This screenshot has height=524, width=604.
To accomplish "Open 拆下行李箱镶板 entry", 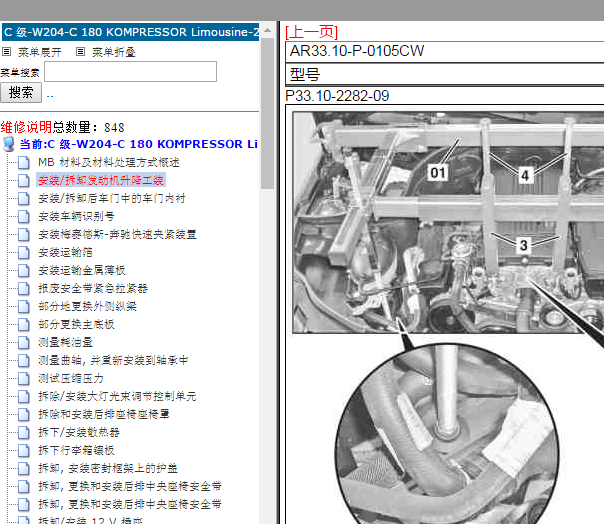I will pyautogui.click(x=76, y=450).
